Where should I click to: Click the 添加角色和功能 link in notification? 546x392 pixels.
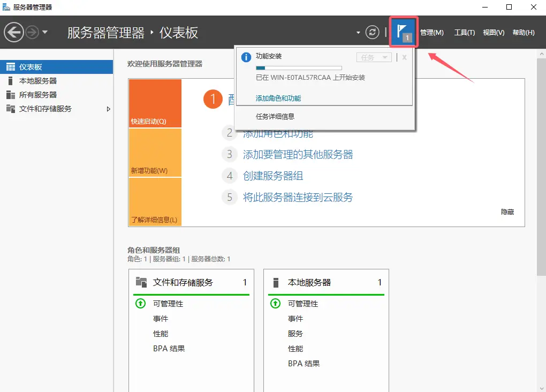point(278,98)
